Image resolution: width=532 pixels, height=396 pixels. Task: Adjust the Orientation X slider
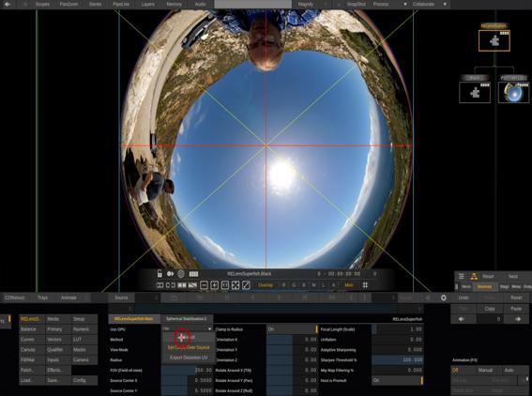pyautogui.click(x=292, y=340)
